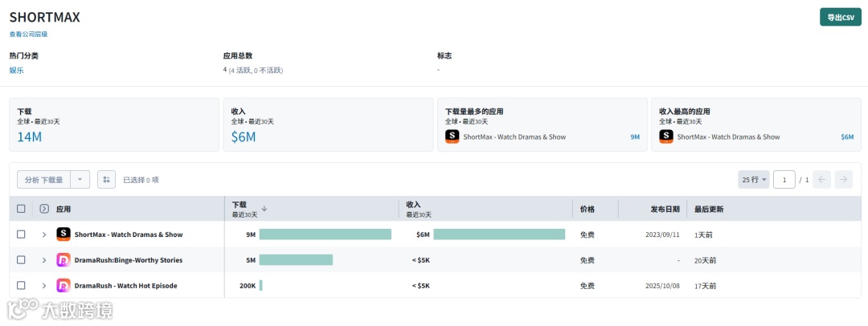Click the DramaRush:Binge-Worthy Stories app icon
This screenshot has height=326, width=868.
click(63, 260)
